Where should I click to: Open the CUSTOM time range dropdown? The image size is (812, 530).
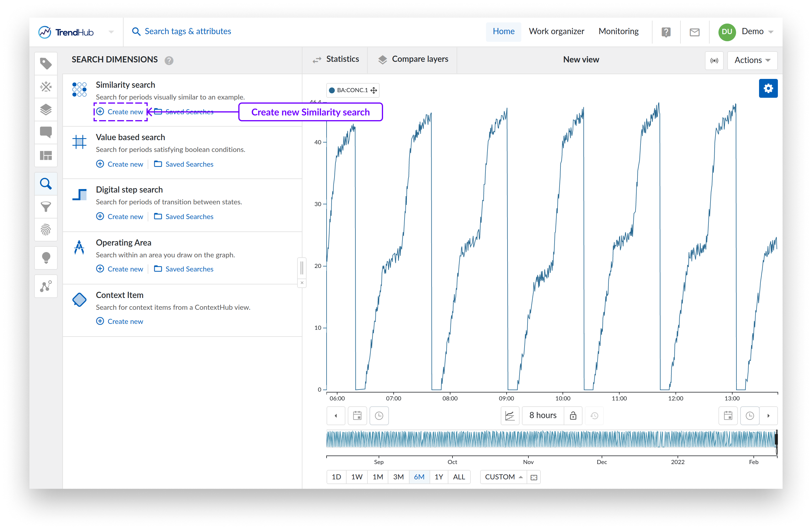coord(503,477)
